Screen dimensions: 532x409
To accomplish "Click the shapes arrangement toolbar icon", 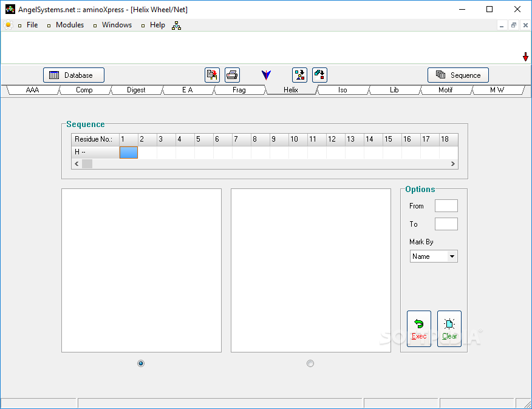I will click(x=299, y=75).
